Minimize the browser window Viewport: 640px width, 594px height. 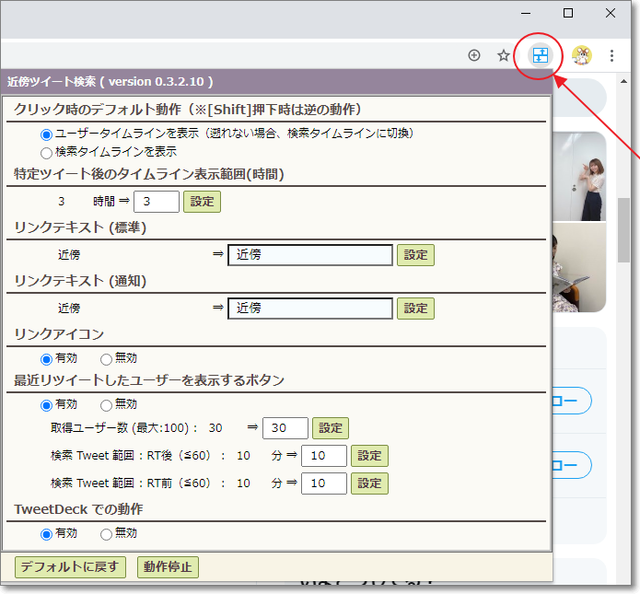(x=526, y=13)
